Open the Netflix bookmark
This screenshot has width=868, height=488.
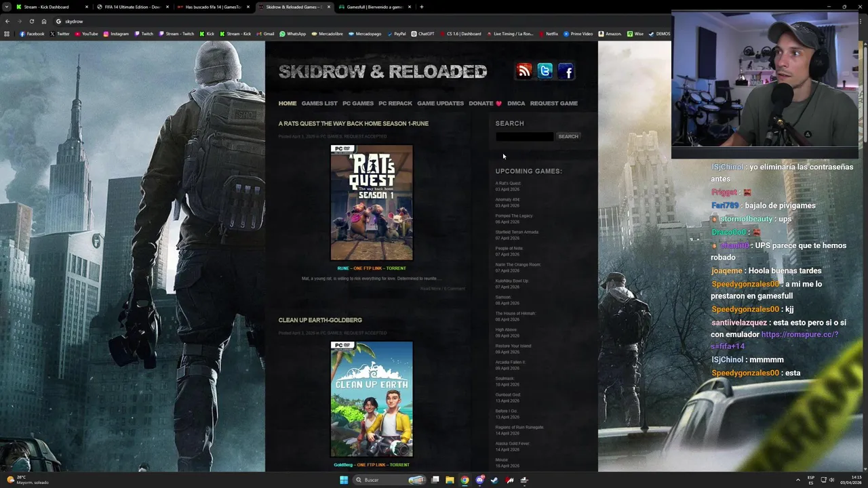click(549, 34)
